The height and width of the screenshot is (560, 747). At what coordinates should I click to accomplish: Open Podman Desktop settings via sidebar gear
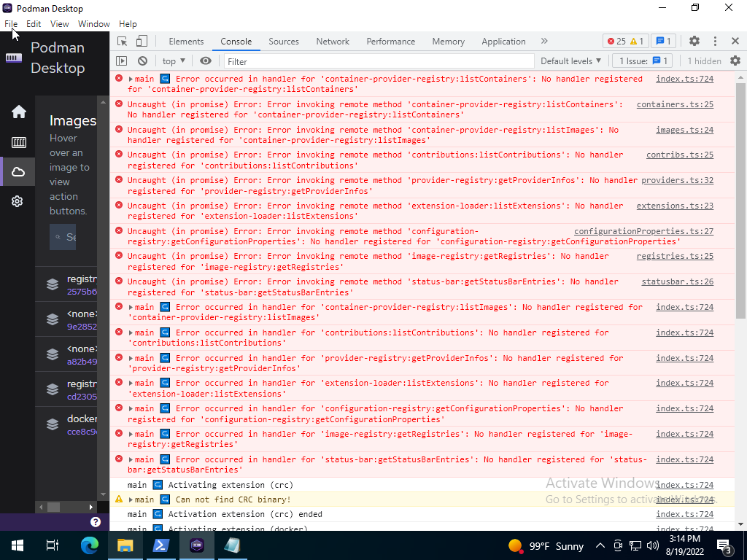click(x=18, y=201)
